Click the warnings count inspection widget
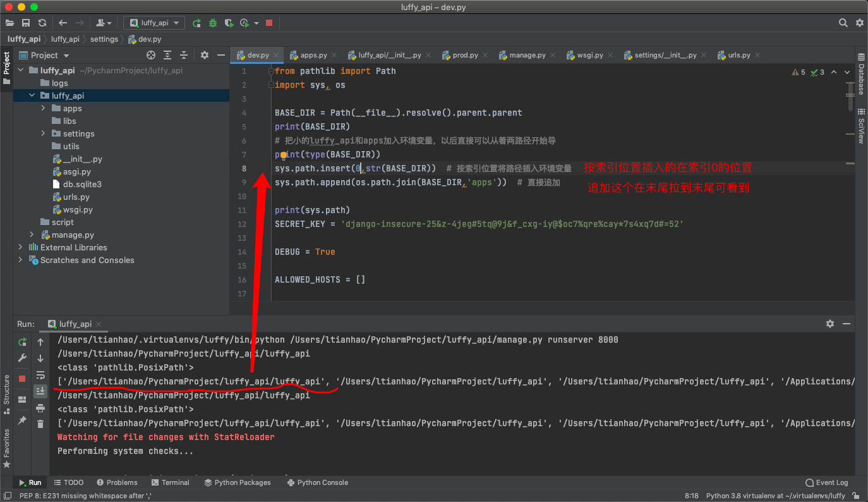 [799, 72]
